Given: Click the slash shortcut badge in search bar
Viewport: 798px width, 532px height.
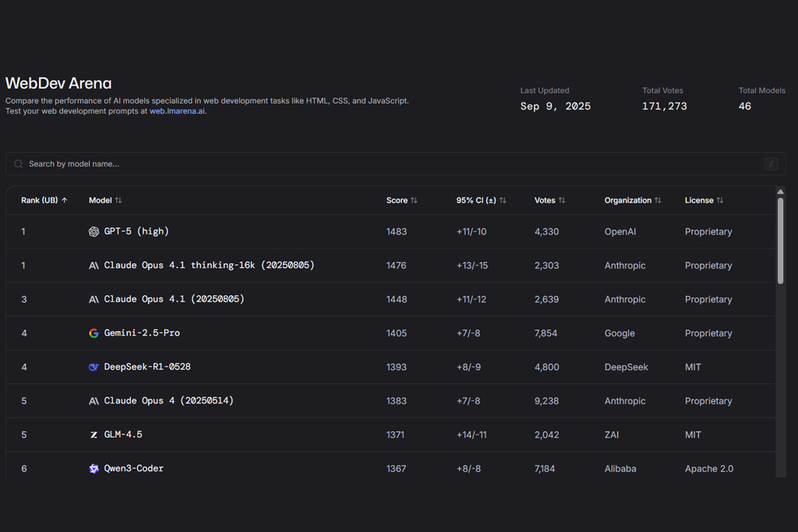Looking at the screenshot, I should tap(771, 164).
